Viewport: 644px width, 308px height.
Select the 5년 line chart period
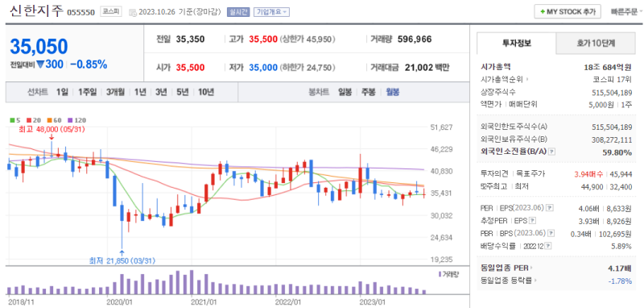(x=183, y=92)
